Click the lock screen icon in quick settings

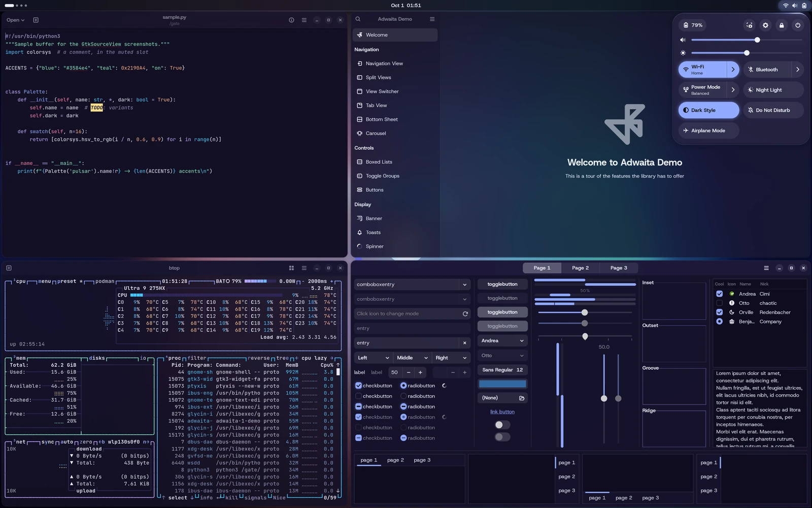click(782, 25)
